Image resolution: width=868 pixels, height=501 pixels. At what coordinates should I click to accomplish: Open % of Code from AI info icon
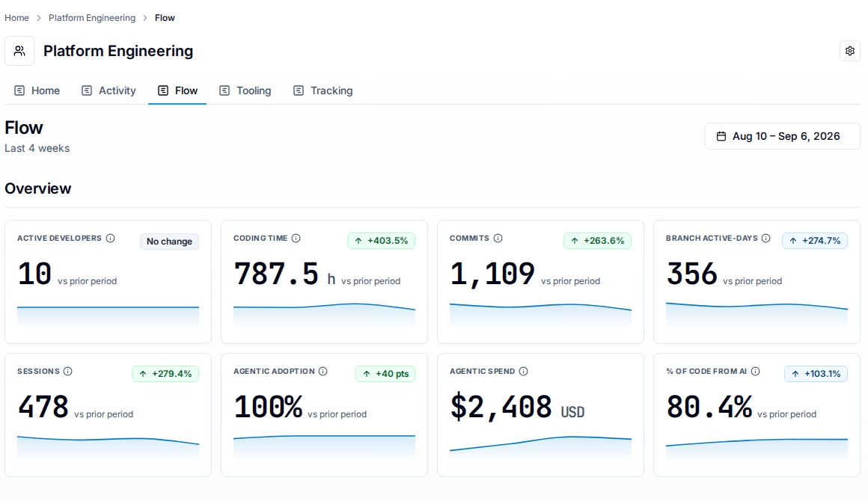click(756, 371)
